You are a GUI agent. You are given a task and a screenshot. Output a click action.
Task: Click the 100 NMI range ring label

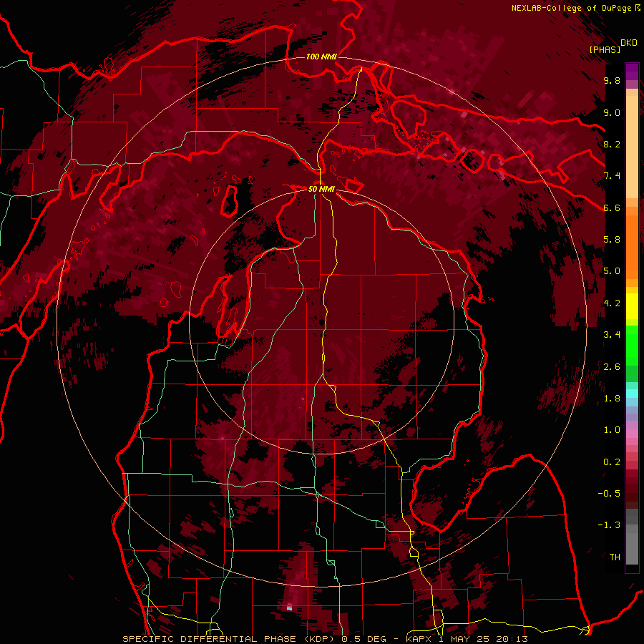click(321, 57)
